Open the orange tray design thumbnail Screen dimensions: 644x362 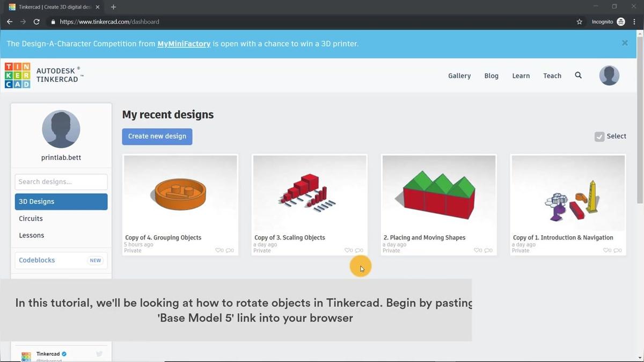tap(180, 193)
